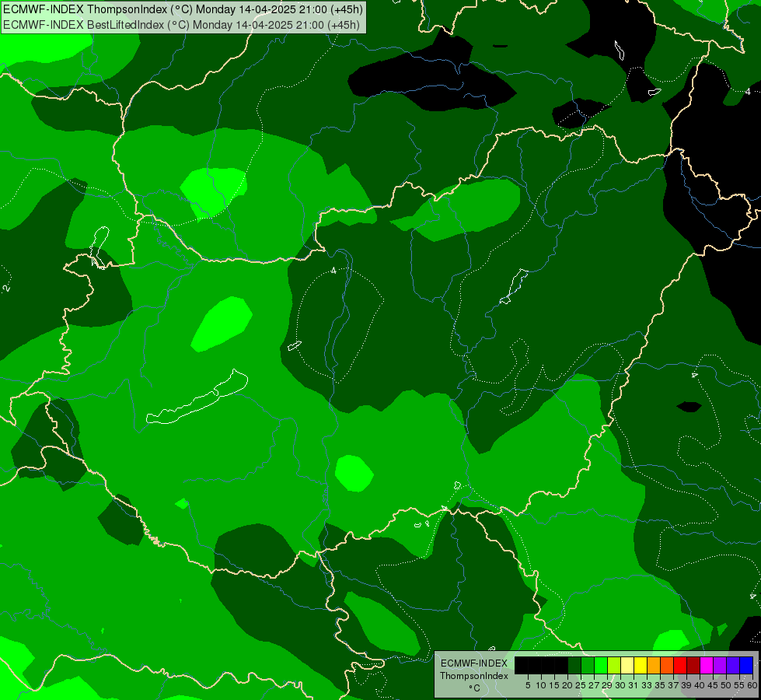Image resolution: width=761 pixels, height=700 pixels.
Task: Click contour label '2' at left map edge
Action: tap(5, 288)
